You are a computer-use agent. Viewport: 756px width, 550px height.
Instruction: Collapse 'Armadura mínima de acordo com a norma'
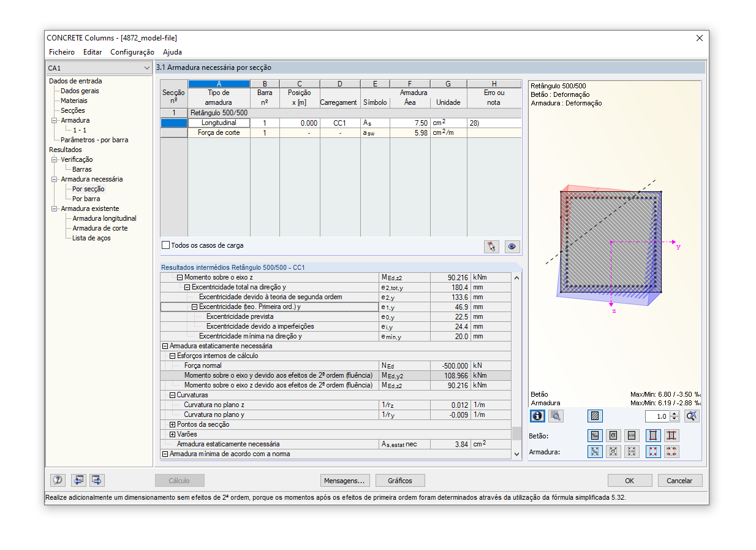point(165,454)
